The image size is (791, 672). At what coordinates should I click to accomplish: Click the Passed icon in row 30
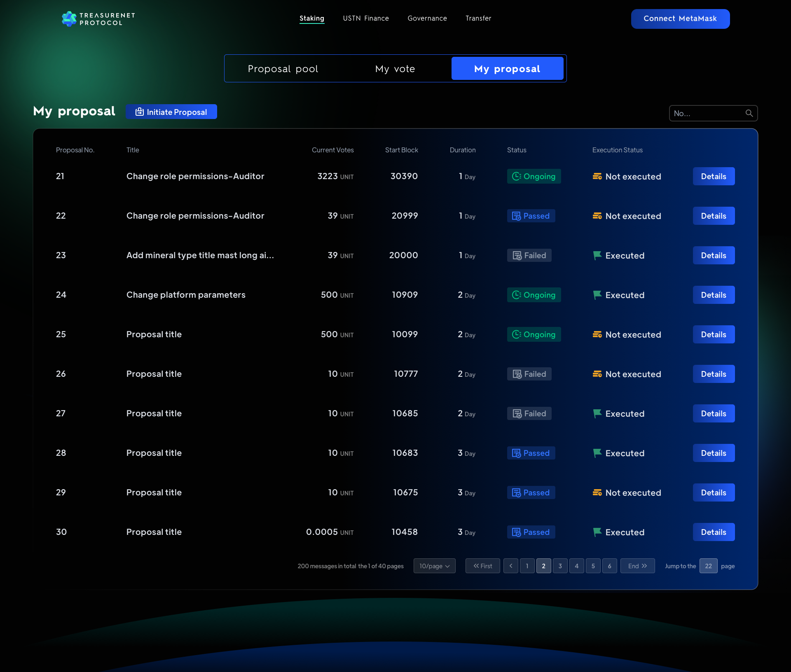(x=516, y=532)
